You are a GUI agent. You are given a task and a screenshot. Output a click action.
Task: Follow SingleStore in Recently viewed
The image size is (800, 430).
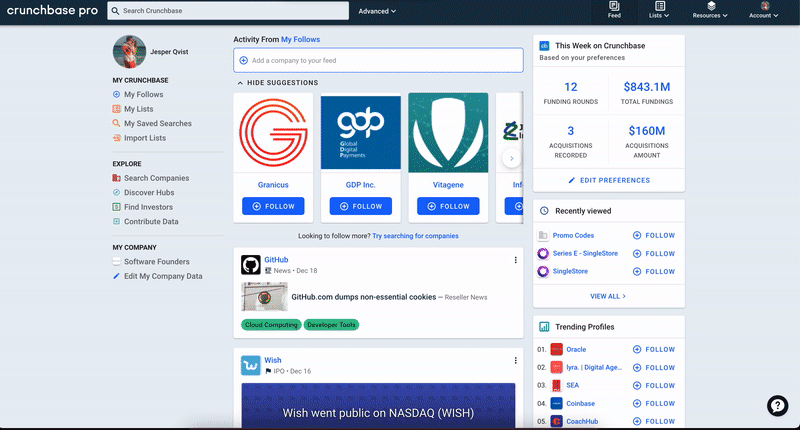click(x=654, y=271)
